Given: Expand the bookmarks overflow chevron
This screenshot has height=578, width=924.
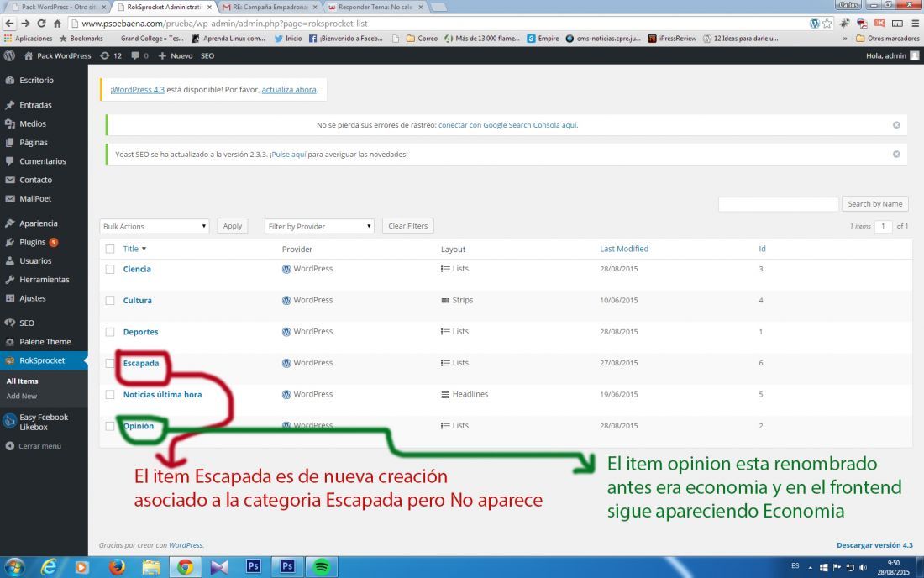Looking at the screenshot, I should coord(845,39).
